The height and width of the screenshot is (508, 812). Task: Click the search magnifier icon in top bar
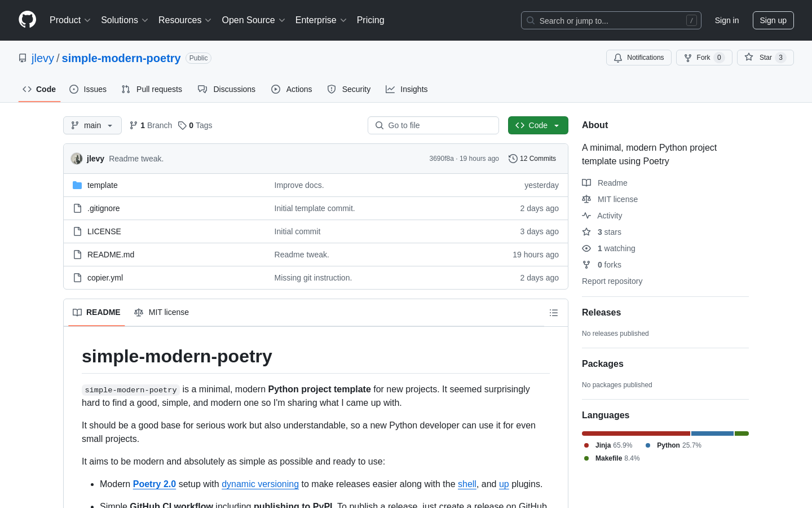coord(531,20)
